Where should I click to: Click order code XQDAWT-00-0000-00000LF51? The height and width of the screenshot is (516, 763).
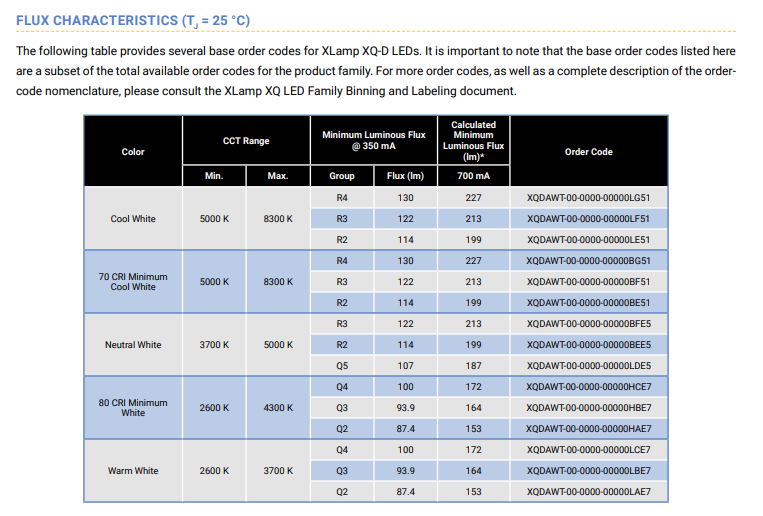[x=588, y=219]
